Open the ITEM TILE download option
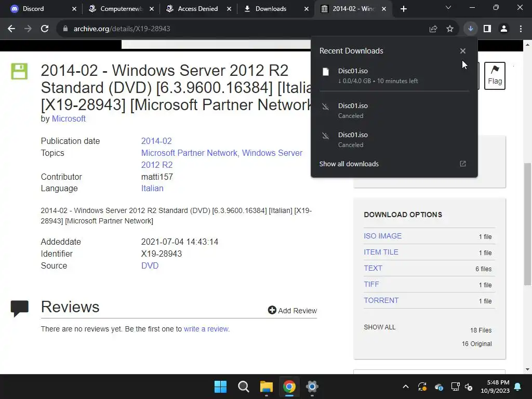The width and height of the screenshot is (532, 399). 381,252
